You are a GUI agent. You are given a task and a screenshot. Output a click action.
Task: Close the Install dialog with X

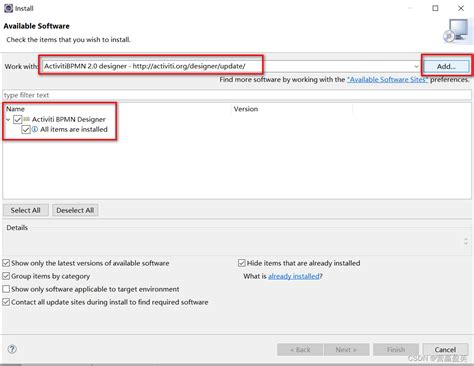(461, 8)
